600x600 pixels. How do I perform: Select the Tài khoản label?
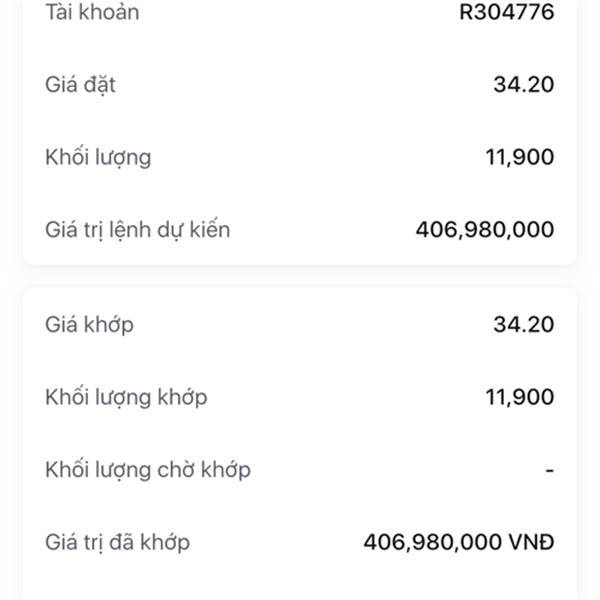(92, 13)
